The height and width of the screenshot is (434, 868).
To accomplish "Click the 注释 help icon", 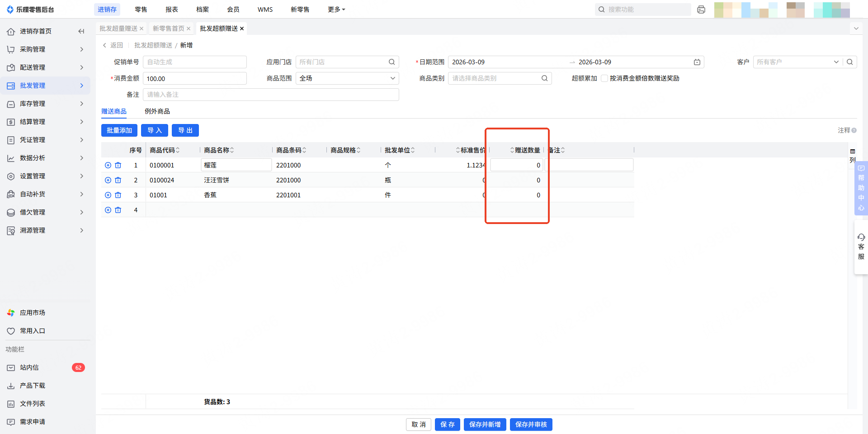I will [x=854, y=130].
